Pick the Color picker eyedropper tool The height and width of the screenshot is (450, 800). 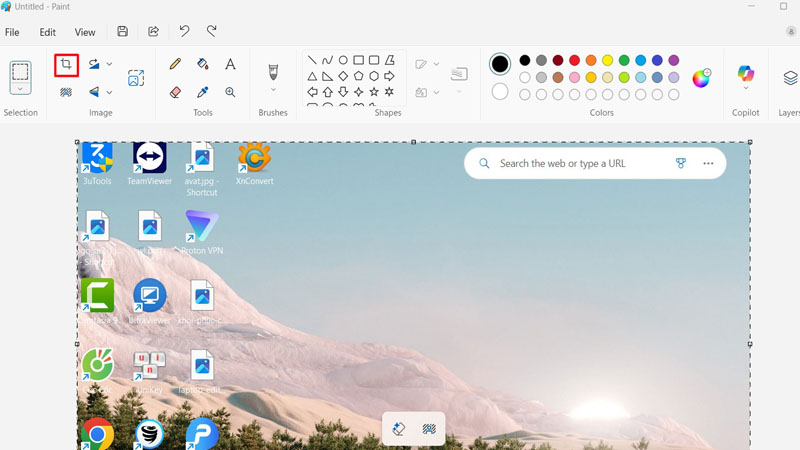pos(203,92)
